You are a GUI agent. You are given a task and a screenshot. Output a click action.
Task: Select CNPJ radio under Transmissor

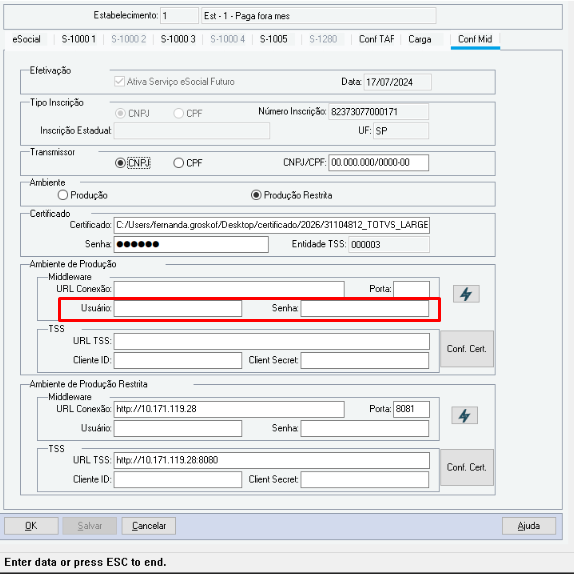point(120,163)
